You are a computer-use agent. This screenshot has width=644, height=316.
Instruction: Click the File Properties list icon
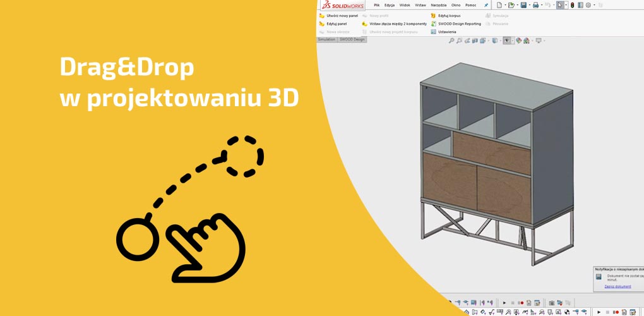pyautogui.click(x=580, y=5)
